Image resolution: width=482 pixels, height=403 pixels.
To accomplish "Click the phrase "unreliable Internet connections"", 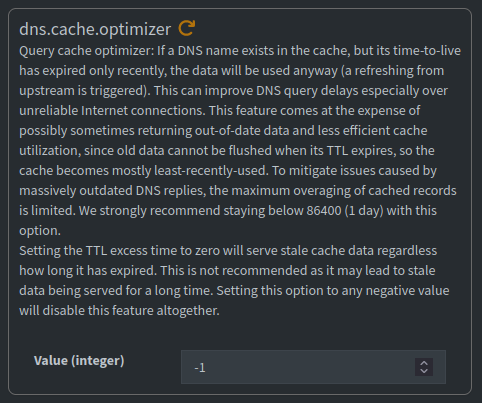I will [x=112, y=111].
